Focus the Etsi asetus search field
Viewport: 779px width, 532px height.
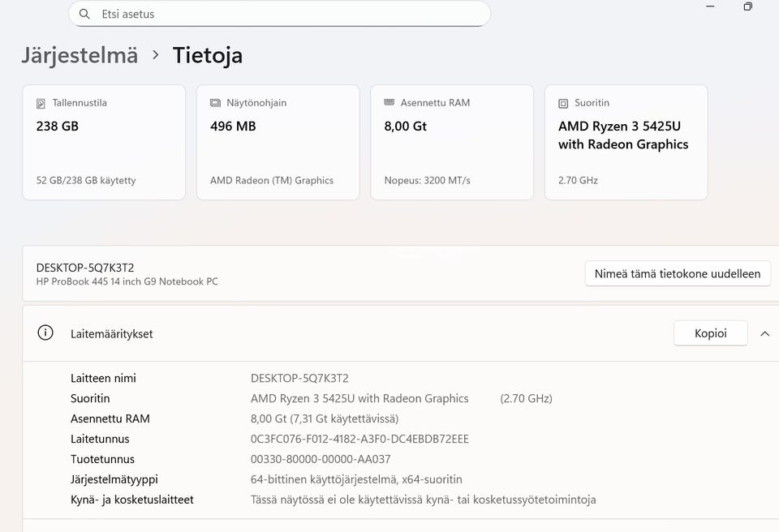pyautogui.click(x=284, y=14)
